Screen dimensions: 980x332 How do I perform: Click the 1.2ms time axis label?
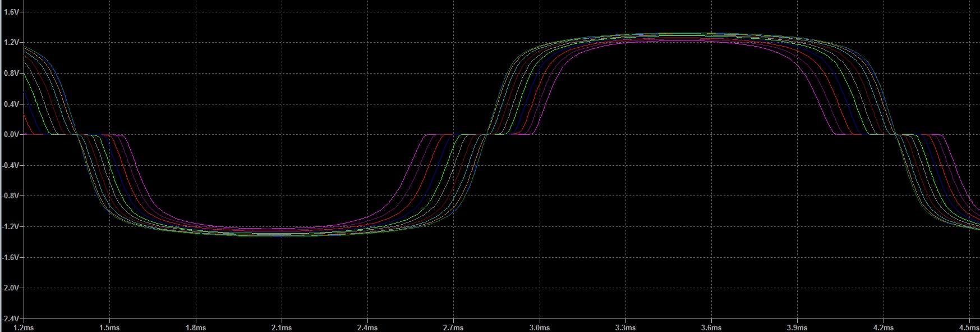coord(24,328)
